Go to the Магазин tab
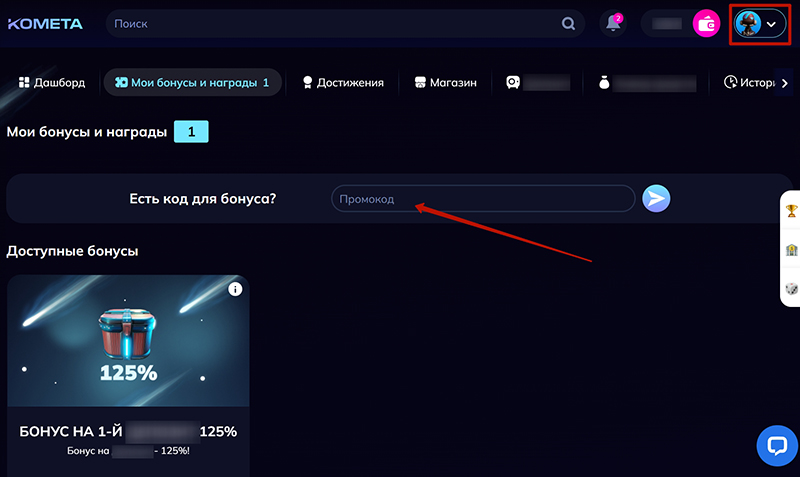This screenshot has width=800, height=477. click(x=445, y=83)
